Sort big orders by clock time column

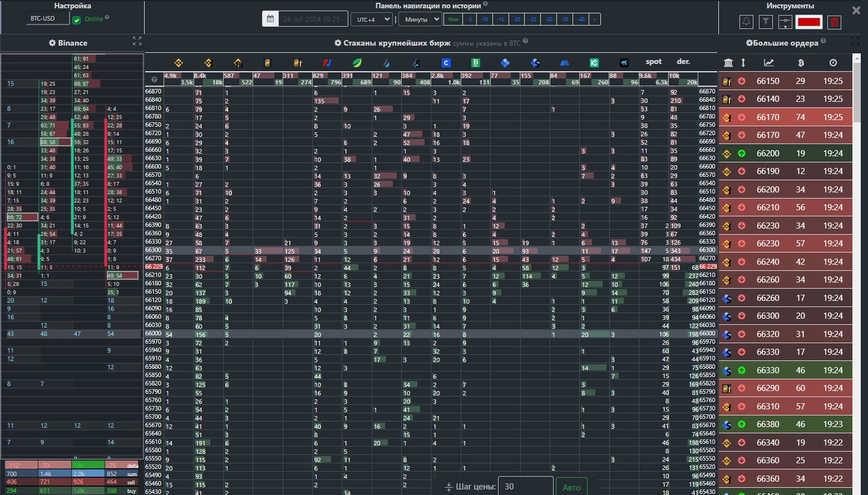tap(832, 63)
